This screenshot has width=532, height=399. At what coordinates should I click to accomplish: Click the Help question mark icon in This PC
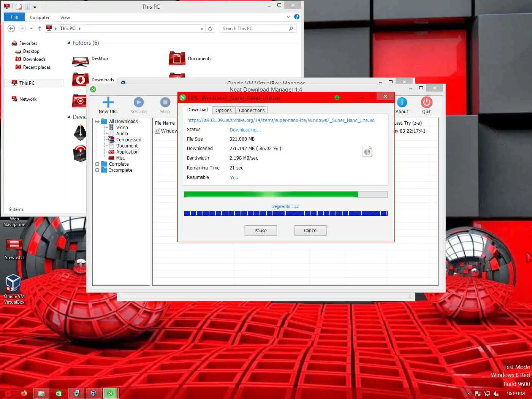click(x=297, y=17)
